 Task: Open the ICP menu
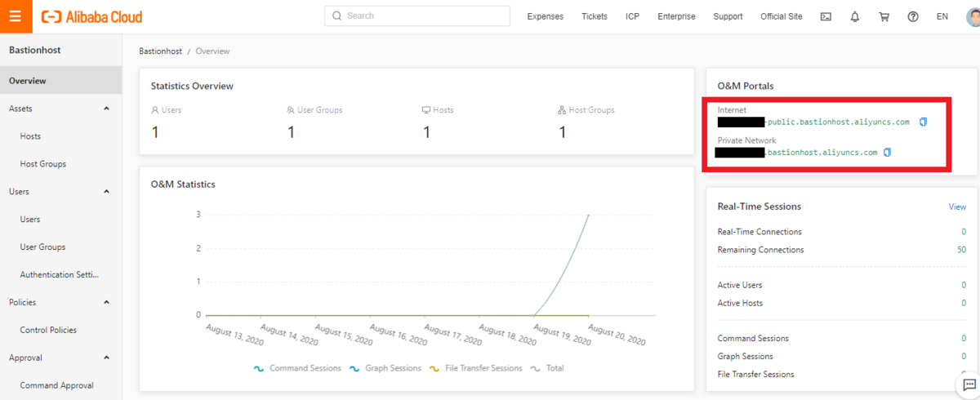point(633,16)
